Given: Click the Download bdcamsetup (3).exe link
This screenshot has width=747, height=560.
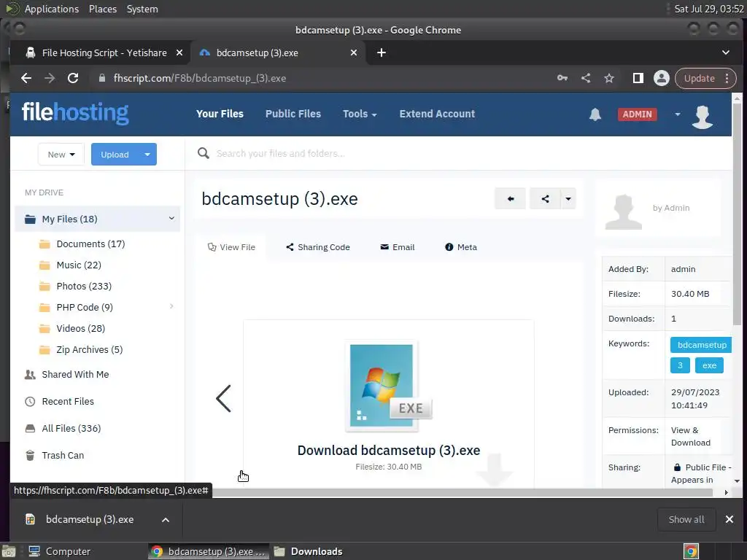Looking at the screenshot, I should [x=389, y=451].
